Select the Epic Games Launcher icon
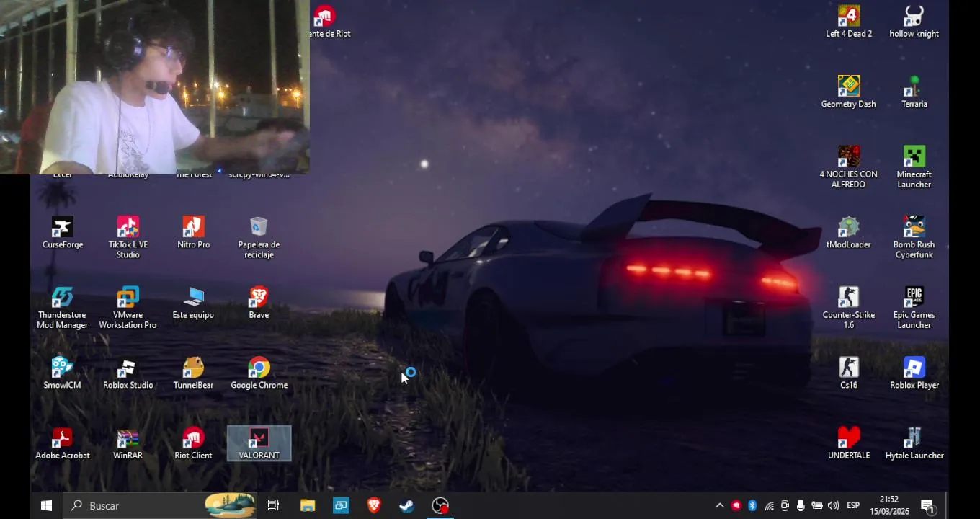Viewport: 980px width, 519px height. [914, 308]
